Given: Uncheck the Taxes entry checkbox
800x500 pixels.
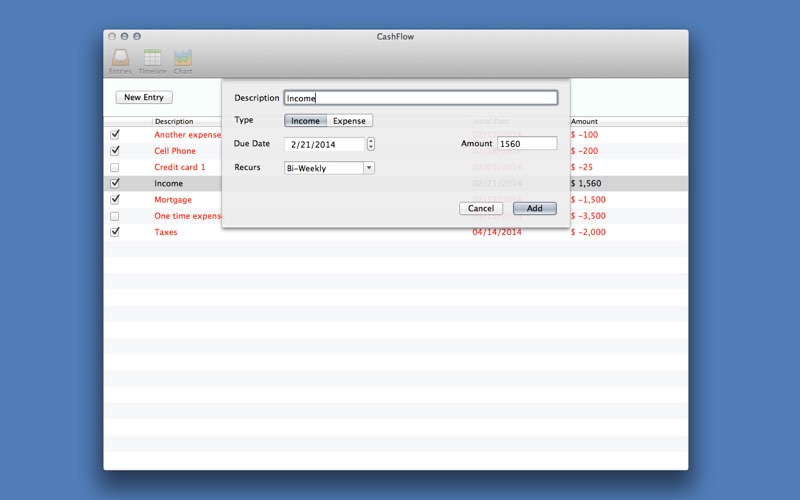Looking at the screenshot, I should (114, 232).
